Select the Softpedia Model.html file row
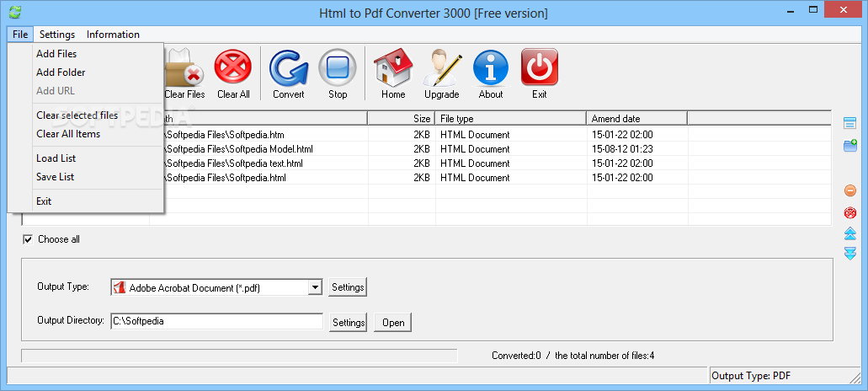The height and width of the screenshot is (391, 868). pyautogui.click(x=426, y=149)
